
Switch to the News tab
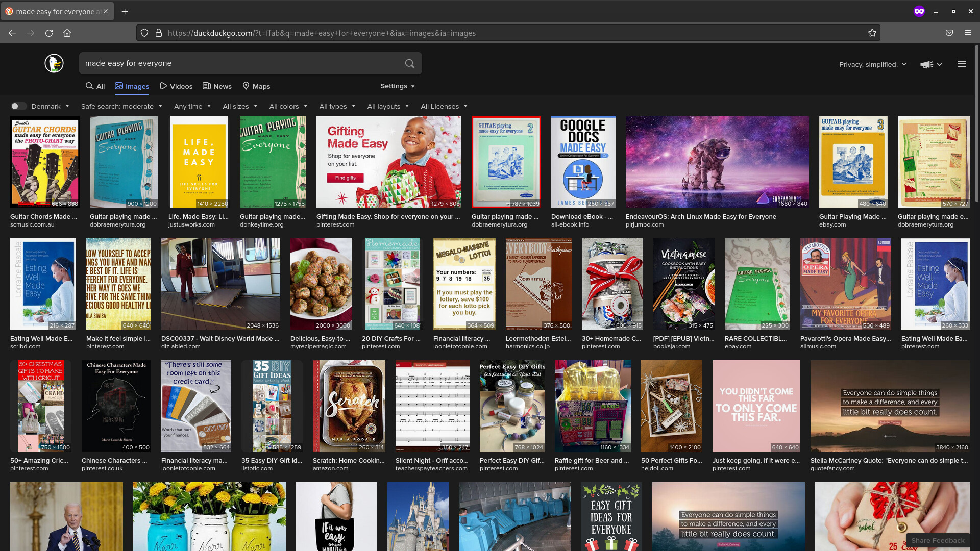click(217, 86)
